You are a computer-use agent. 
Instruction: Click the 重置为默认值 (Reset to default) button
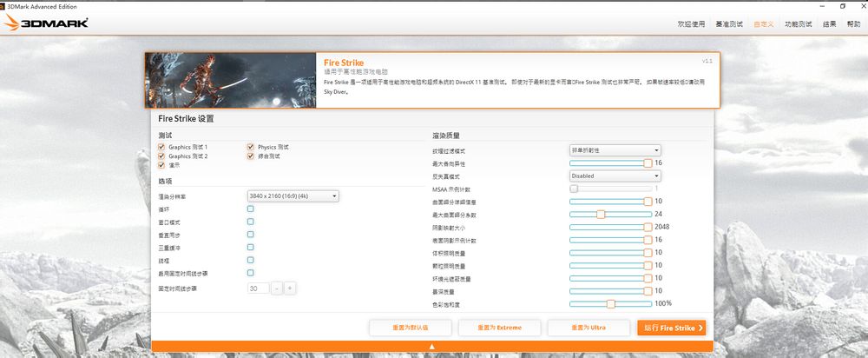pos(411,328)
